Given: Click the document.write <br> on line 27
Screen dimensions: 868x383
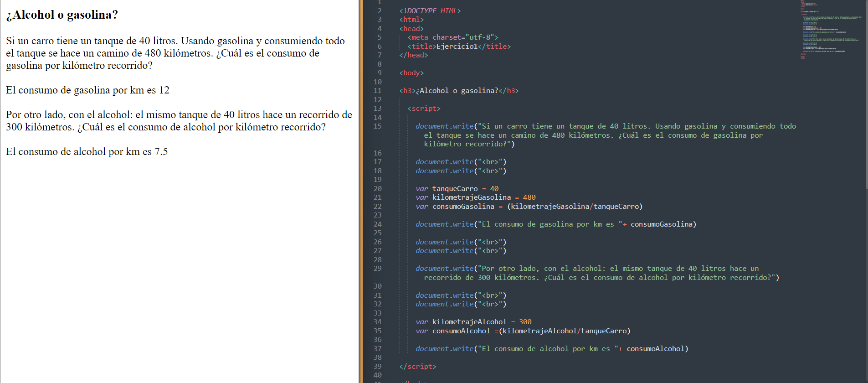Looking at the screenshot, I should pos(461,251).
